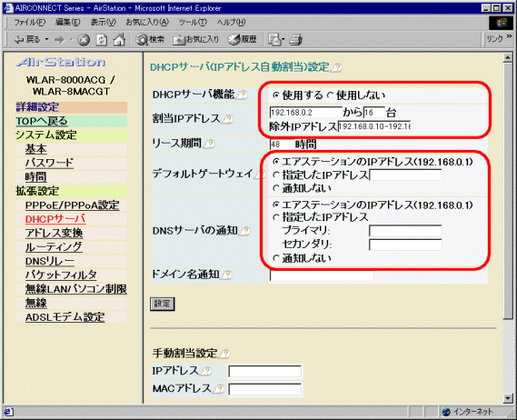Open the ADSLモデム設定 link

point(65,317)
